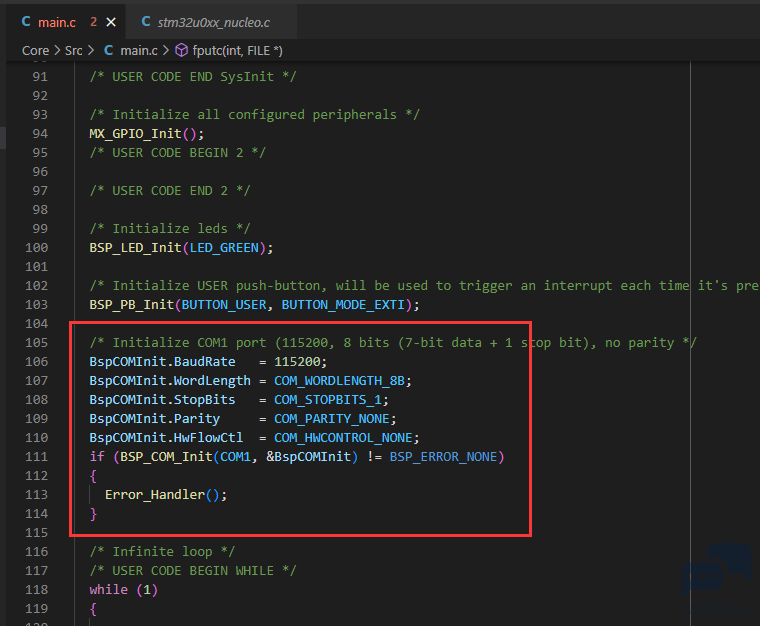Click the BSP_COM_Init function call
This screenshot has width=760, height=626.
[x=166, y=457]
